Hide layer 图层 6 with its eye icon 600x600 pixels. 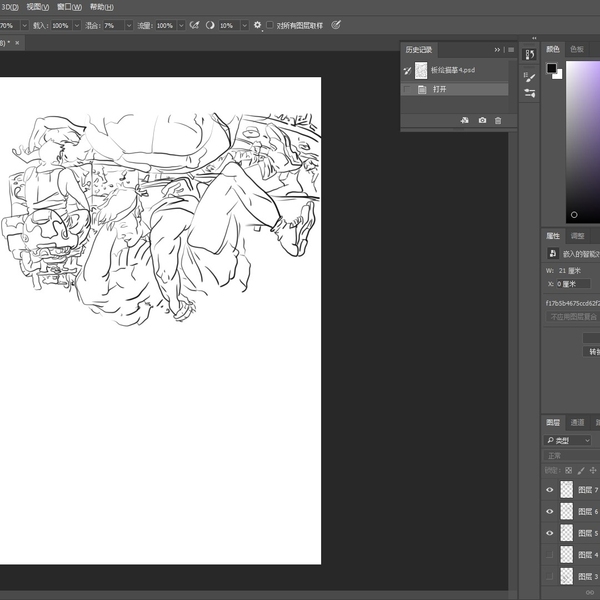[x=549, y=511]
